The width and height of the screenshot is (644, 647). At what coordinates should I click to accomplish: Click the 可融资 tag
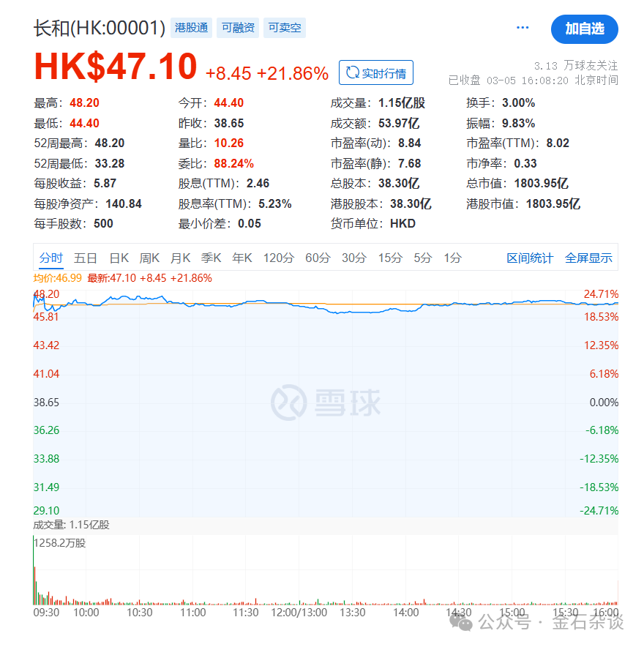[238, 28]
